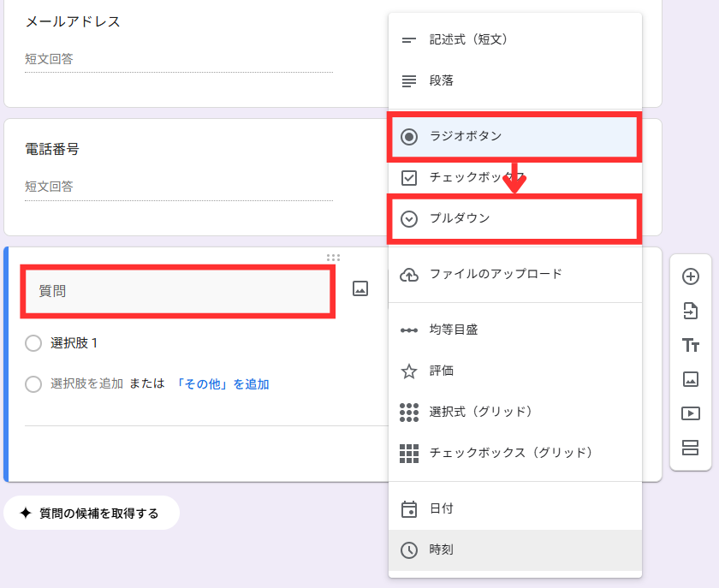Click the checkmark box icon beside チェックボックス

tap(409, 177)
